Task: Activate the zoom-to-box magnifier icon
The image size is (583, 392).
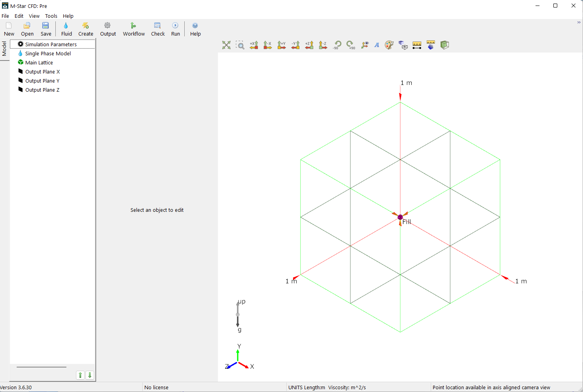Action: pos(240,45)
